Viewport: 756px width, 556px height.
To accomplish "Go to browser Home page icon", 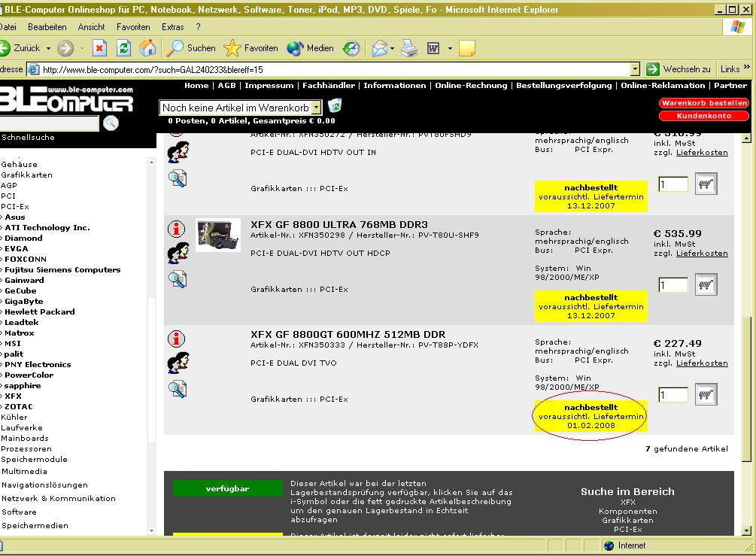I will click(147, 48).
